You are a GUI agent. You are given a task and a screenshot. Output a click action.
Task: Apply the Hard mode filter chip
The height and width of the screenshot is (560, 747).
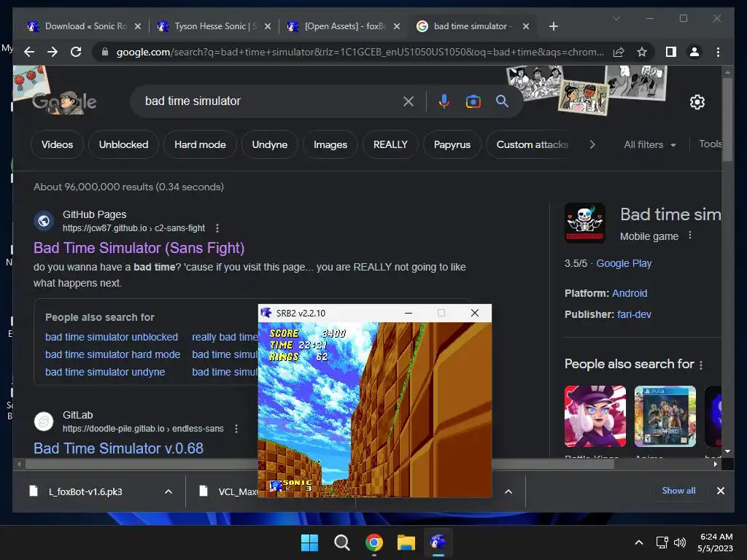click(200, 144)
